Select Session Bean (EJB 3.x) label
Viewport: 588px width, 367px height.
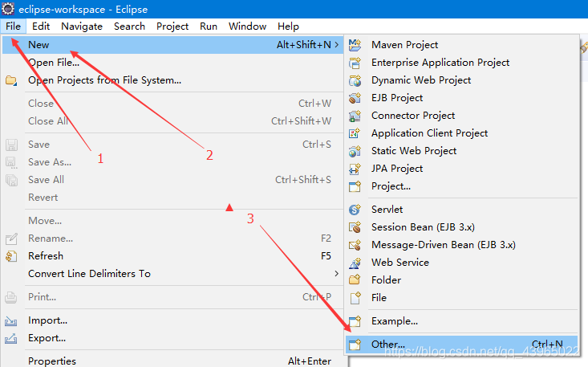click(423, 227)
